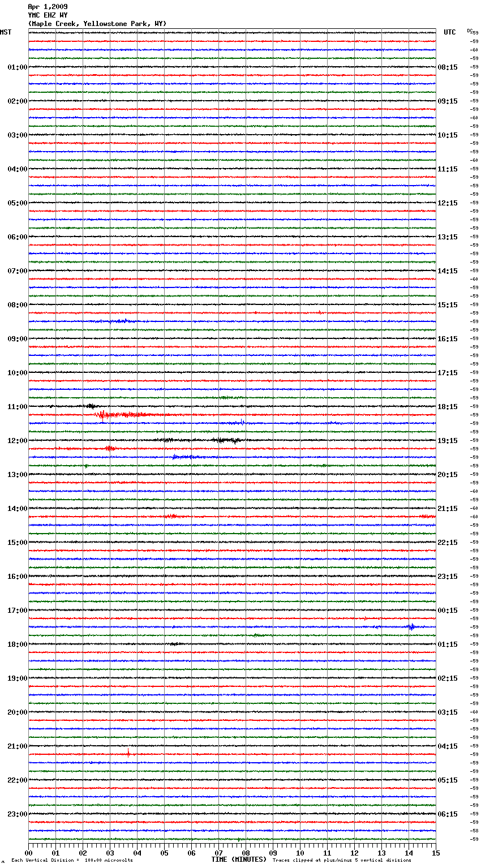Click the '10:00' MST row label
Viewport: 481px width, 868px height.
tap(18, 373)
